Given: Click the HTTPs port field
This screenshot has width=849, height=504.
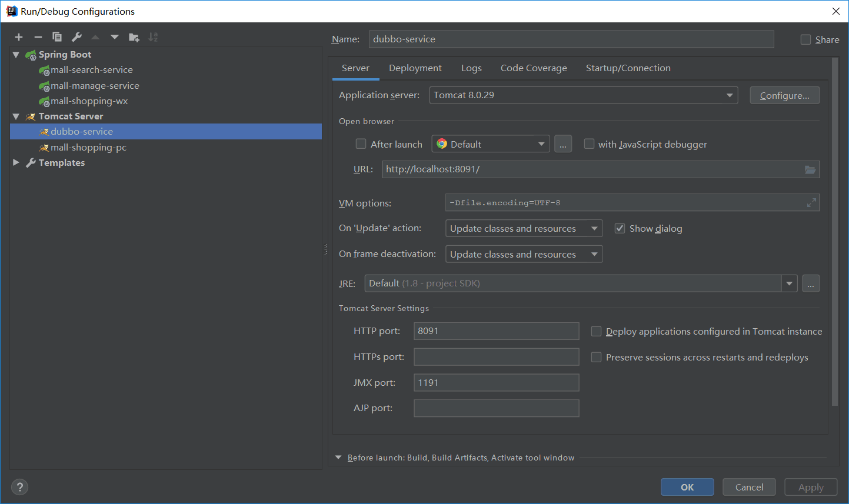Looking at the screenshot, I should [x=497, y=357].
